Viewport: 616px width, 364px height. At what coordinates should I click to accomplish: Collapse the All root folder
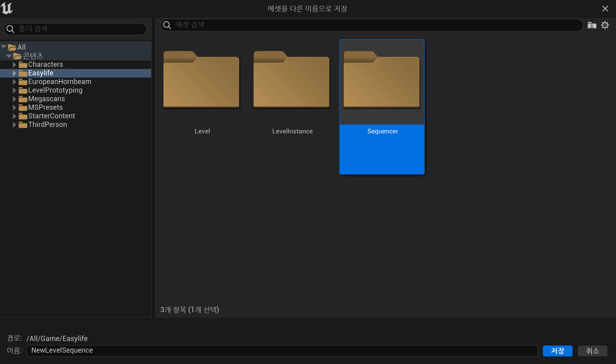click(x=4, y=47)
